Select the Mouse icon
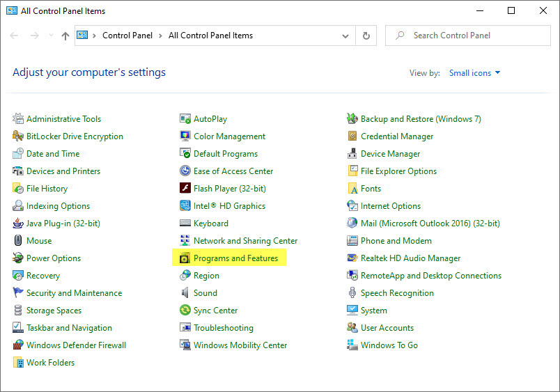This screenshot has height=392, width=560. (x=18, y=241)
